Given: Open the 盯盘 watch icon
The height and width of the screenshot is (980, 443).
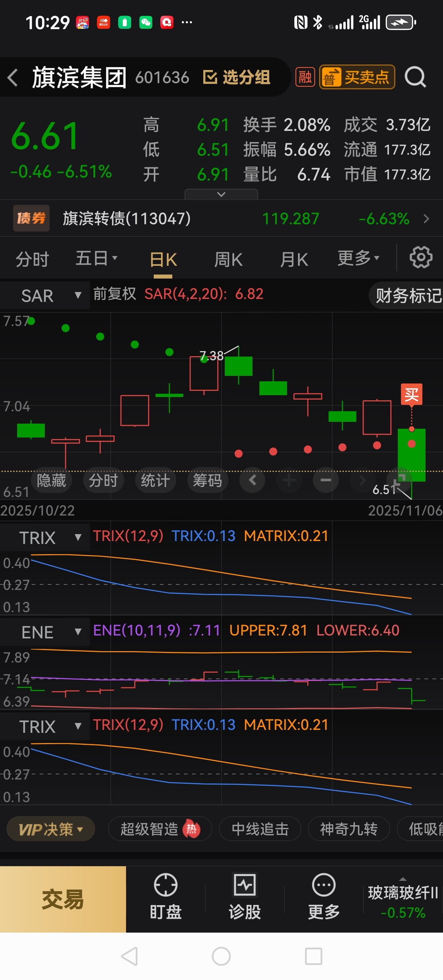Looking at the screenshot, I should pos(165,897).
